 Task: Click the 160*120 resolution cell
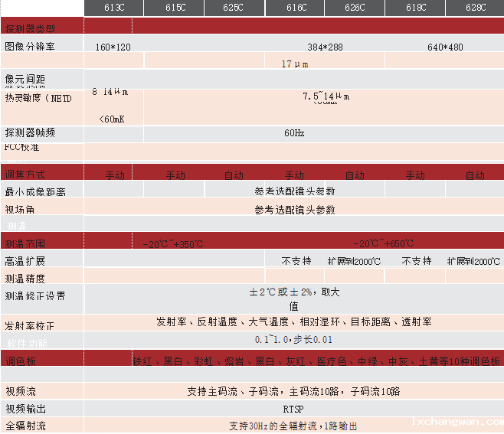tap(113, 47)
